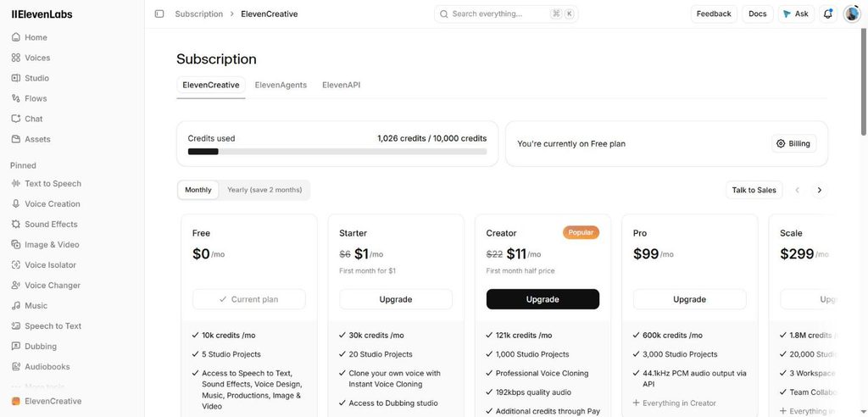Image resolution: width=868 pixels, height=417 pixels.
Task: Click 'First month for $1' note
Action: click(367, 271)
